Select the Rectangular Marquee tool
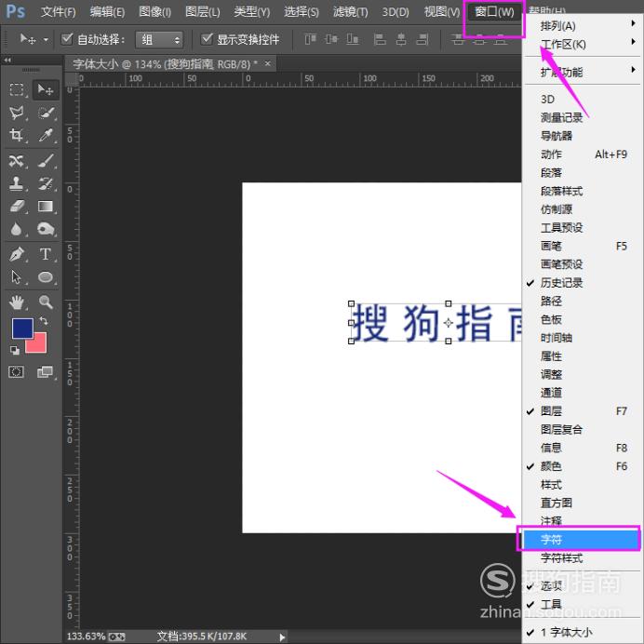The image size is (644, 644). point(17,89)
